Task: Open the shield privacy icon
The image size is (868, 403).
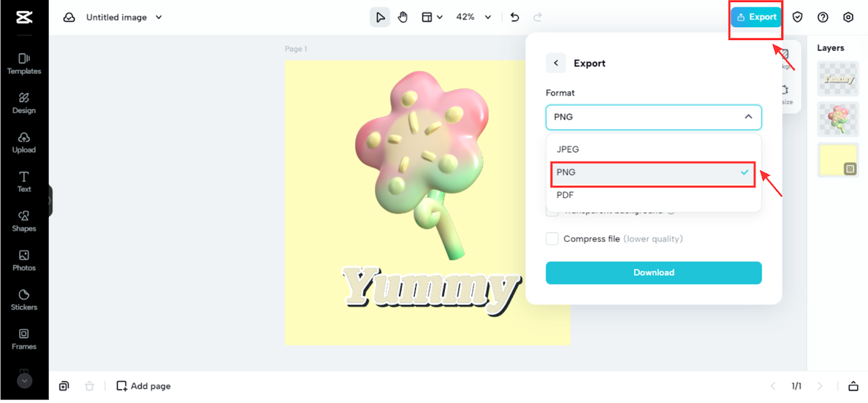Action: click(797, 18)
